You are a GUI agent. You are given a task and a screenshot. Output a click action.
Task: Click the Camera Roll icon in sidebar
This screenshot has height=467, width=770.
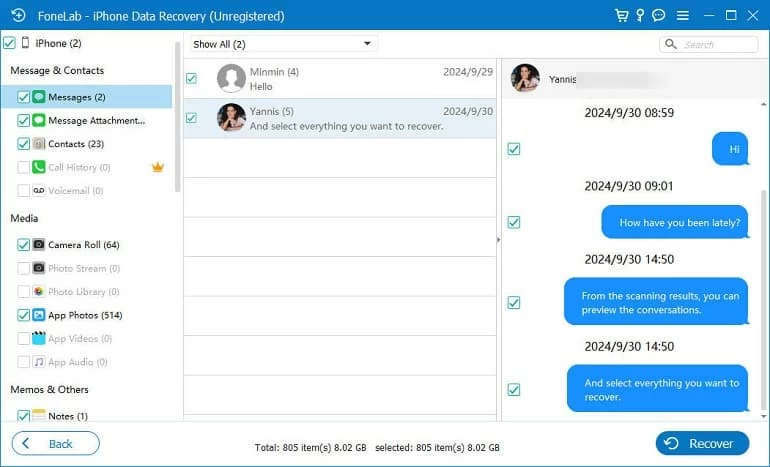point(39,245)
